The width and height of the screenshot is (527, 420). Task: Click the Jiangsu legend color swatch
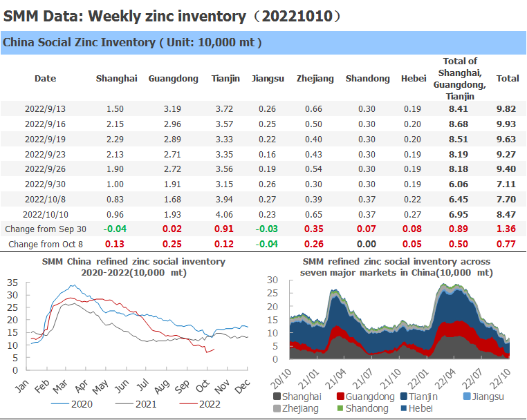(467, 397)
